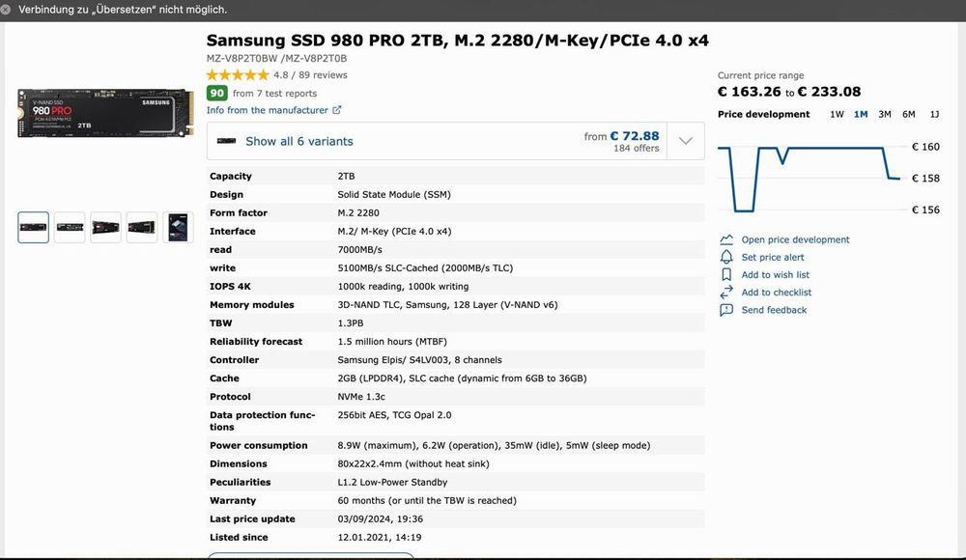Click the large Samsung 980 PRO image

106,113
